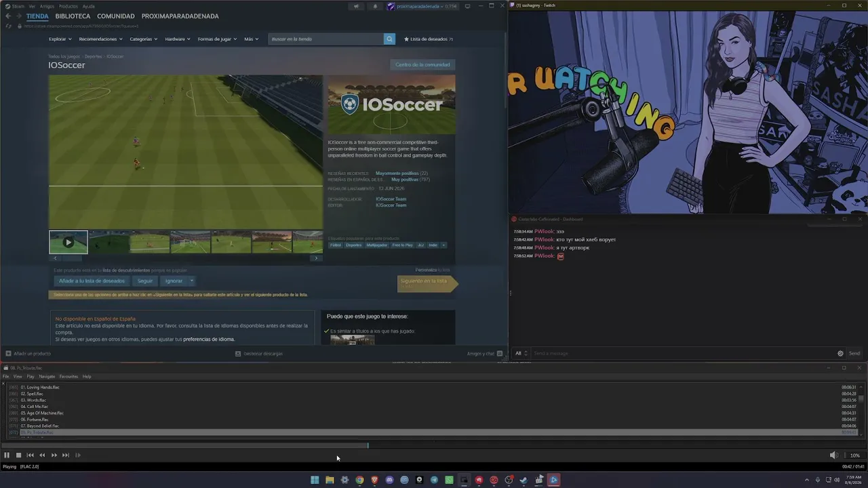Switch to the TIENDA tab

37,16
